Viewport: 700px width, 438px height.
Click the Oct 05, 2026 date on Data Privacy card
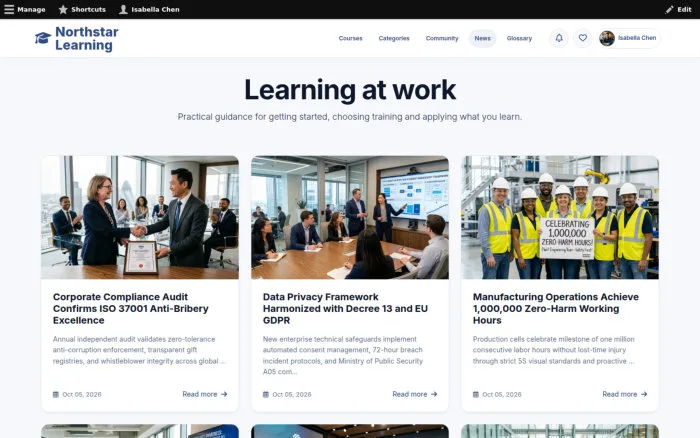(292, 395)
